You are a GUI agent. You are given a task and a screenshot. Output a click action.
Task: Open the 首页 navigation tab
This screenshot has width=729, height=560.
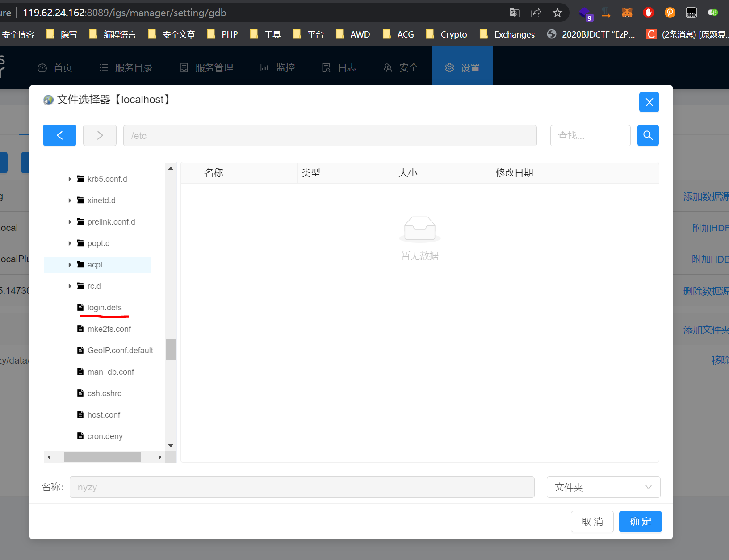click(x=55, y=68)
